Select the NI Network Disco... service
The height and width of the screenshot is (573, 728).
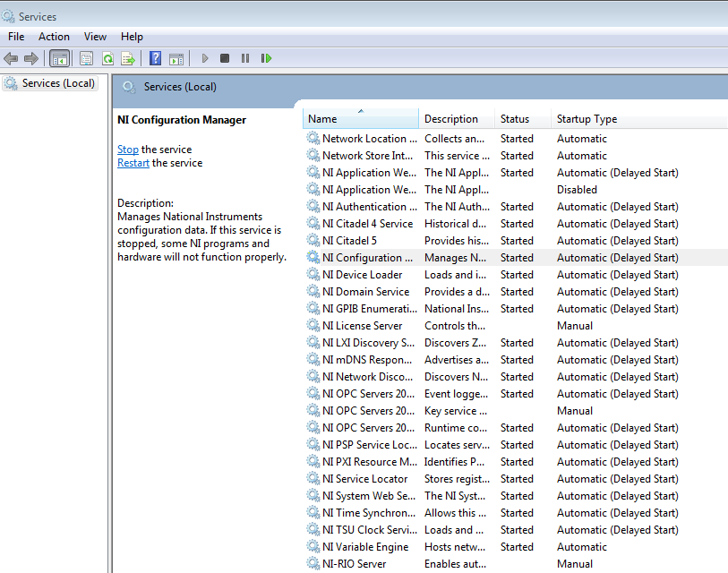[368, 377]
